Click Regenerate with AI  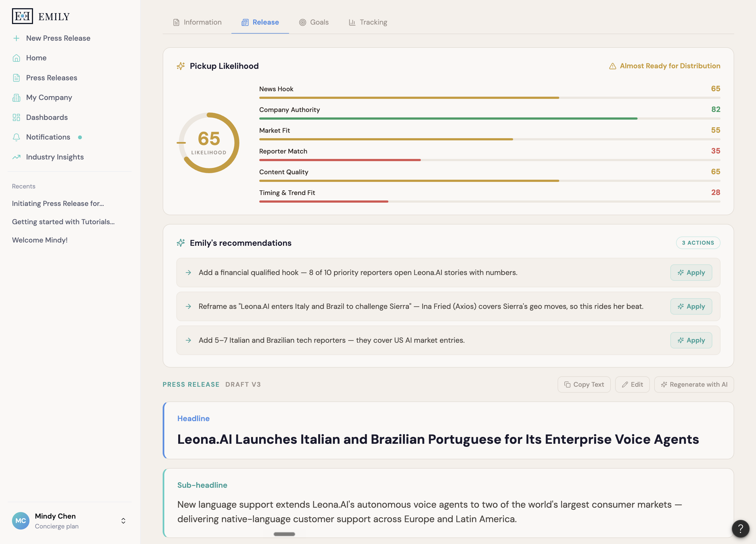click(694, 385)
